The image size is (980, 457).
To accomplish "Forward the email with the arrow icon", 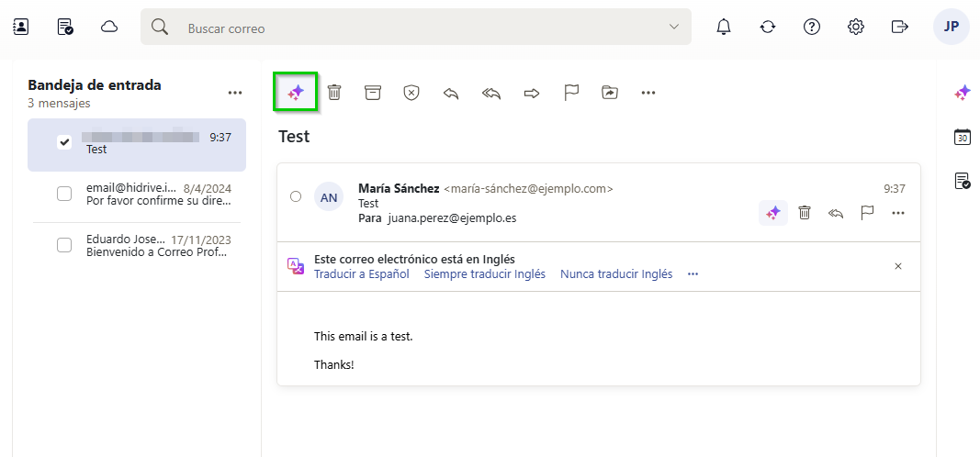I will tap(531, 93).
